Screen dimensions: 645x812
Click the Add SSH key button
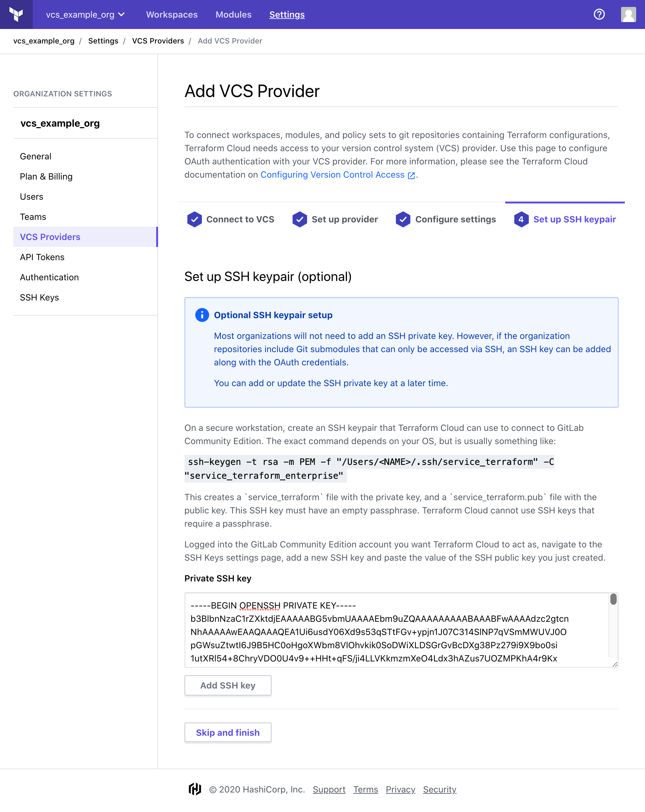pos(228,685)
